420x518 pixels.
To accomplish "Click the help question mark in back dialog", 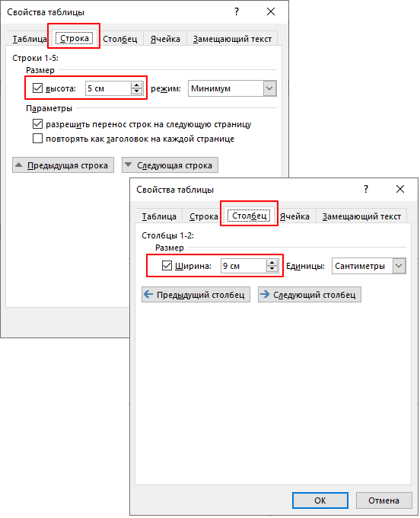I will click(236, 12).
